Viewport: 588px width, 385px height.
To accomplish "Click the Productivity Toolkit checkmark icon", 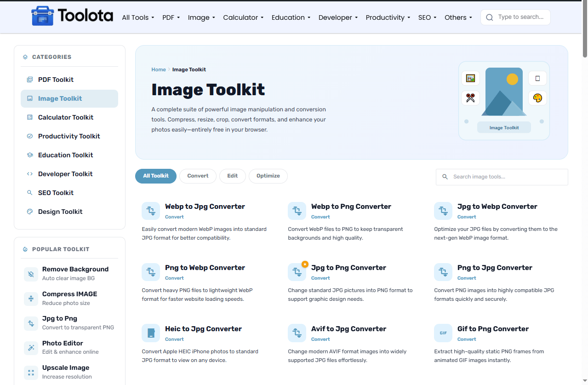I will point(30,136).
